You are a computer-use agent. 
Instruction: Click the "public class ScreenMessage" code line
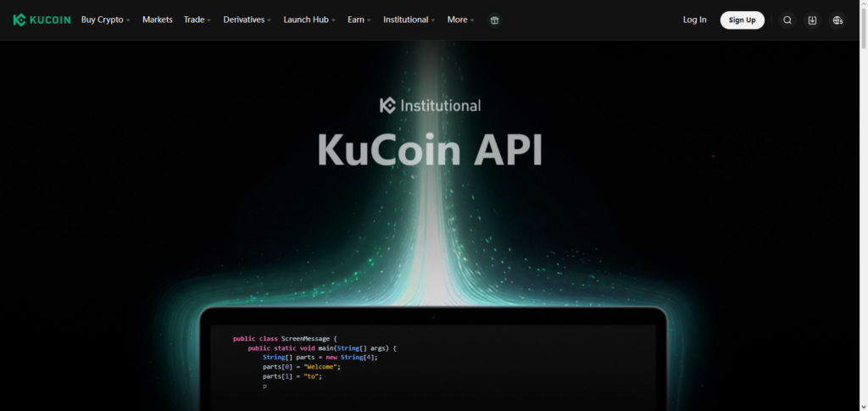pos(285,338)
